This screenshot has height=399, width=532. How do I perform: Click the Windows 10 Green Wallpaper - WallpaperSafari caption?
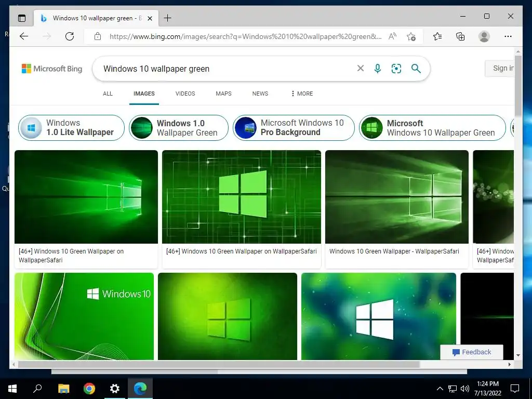pyautogui.click(x=394, y=251)
